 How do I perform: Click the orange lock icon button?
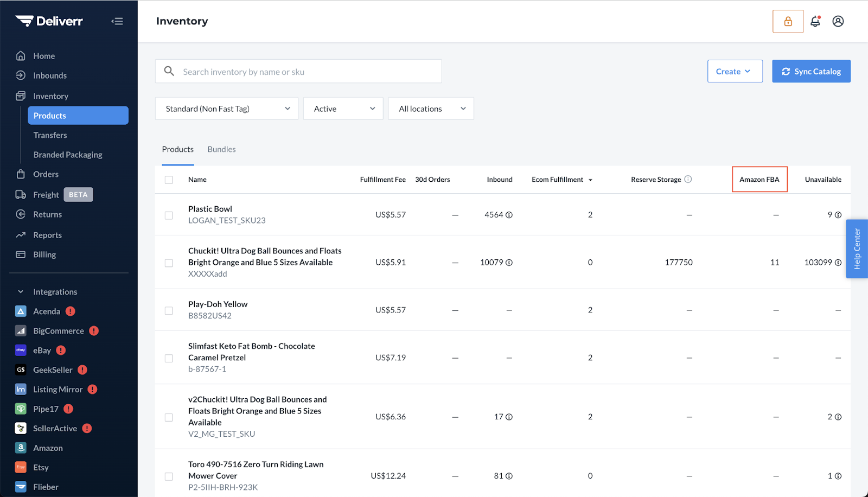click(788, 21)
